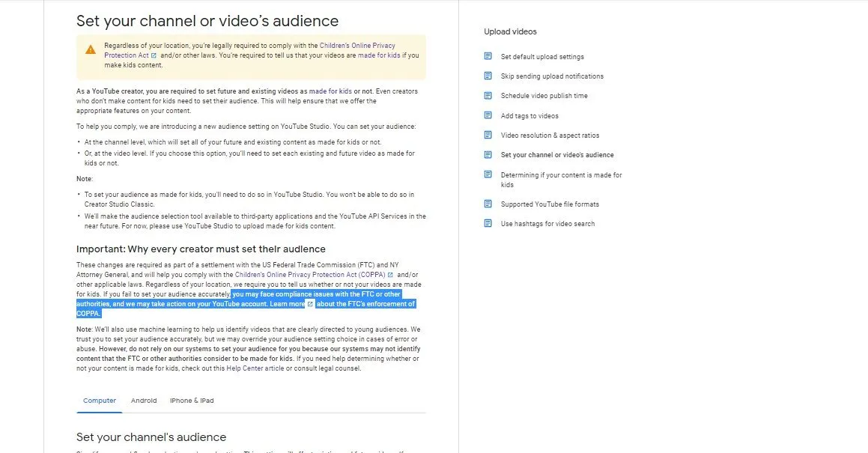868x453 pixels.
Task: Switch to the Computer tab
Action: pyautogui.click(x=100, y=401)
